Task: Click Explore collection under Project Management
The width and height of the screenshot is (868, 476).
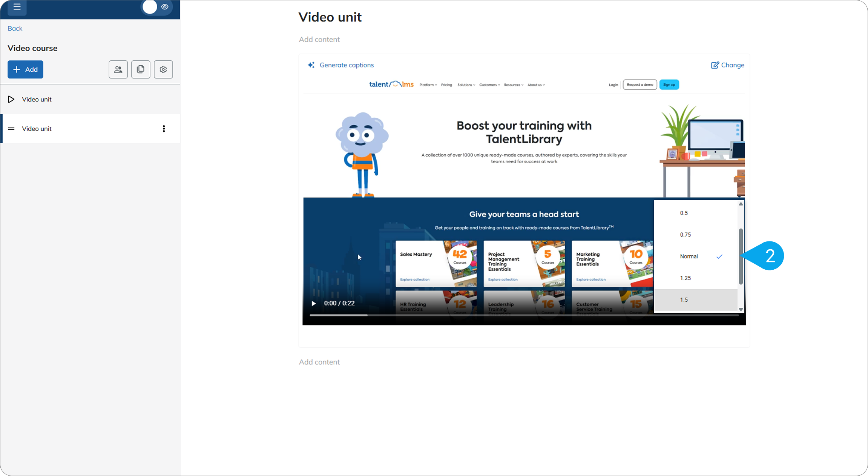Action: point(503,279)
